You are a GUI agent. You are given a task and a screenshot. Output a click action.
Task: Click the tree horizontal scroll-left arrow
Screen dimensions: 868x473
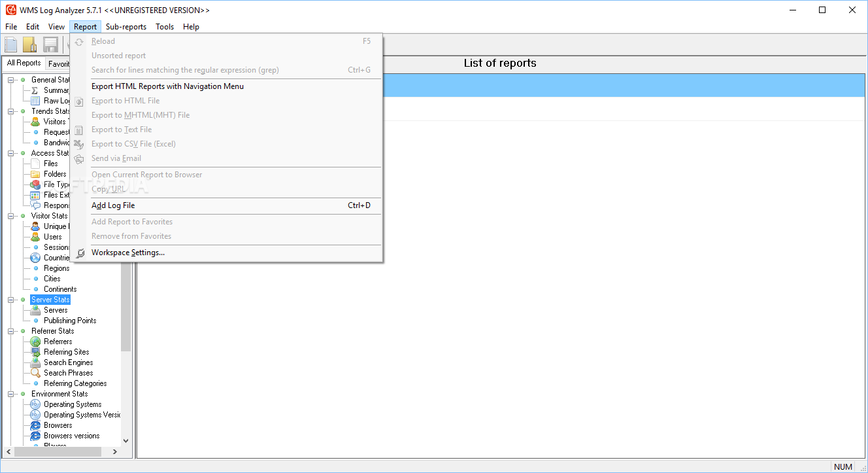pos(8,451)
